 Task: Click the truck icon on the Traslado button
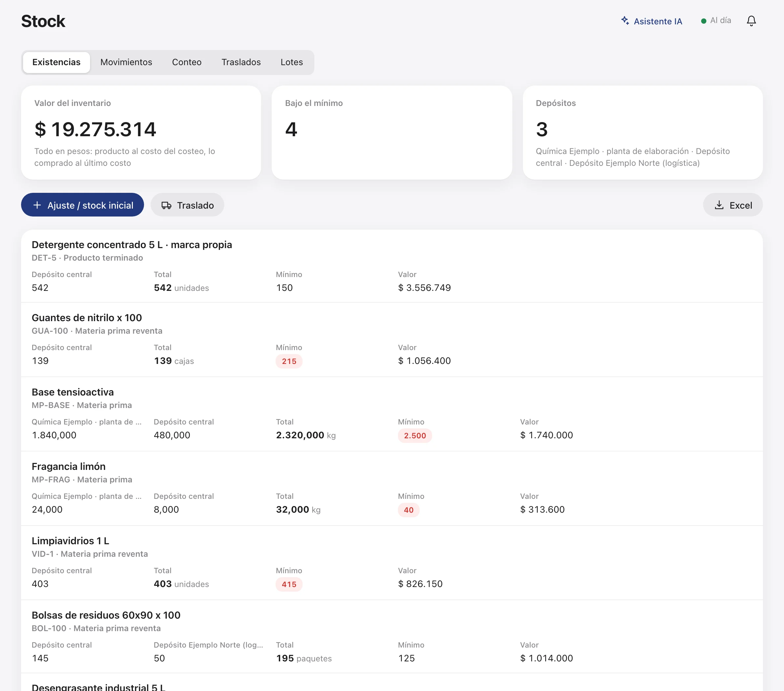tap(166, 205)
